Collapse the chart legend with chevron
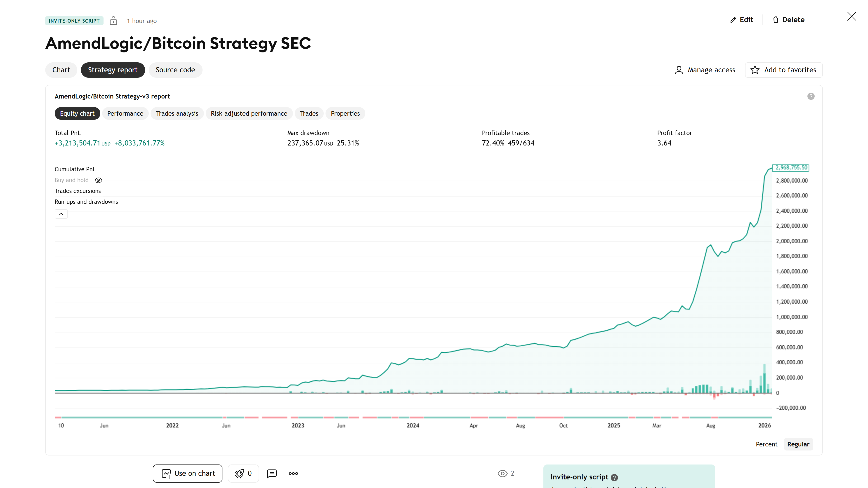The width and height of the screenshot is (868, 488). (x=61, y=214)
